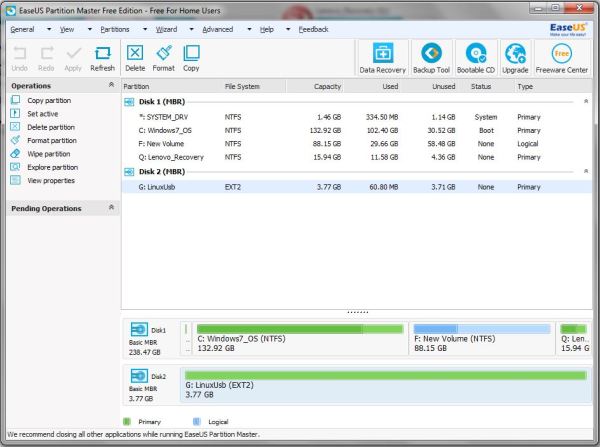The height and width of the screenshot is (447, 600).
Task: Expand the dropdown arrow after Help
Action: pos(288,29)
